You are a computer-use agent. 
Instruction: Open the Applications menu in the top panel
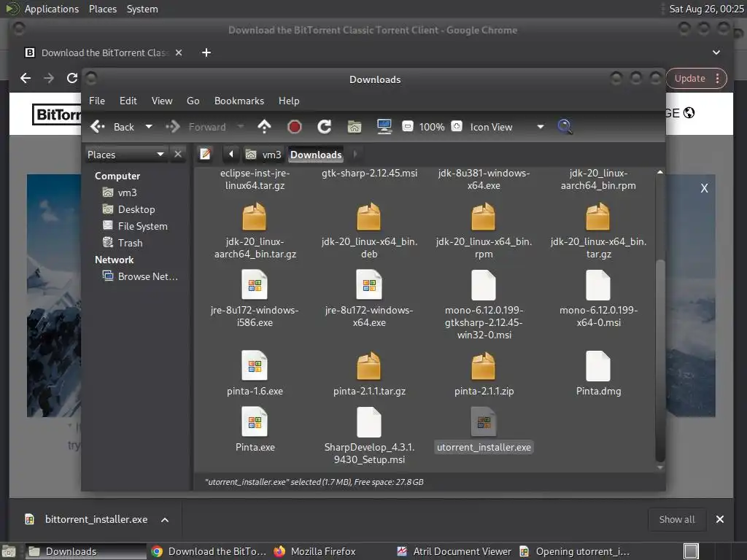pyautogui.click(x=52, y=9)
